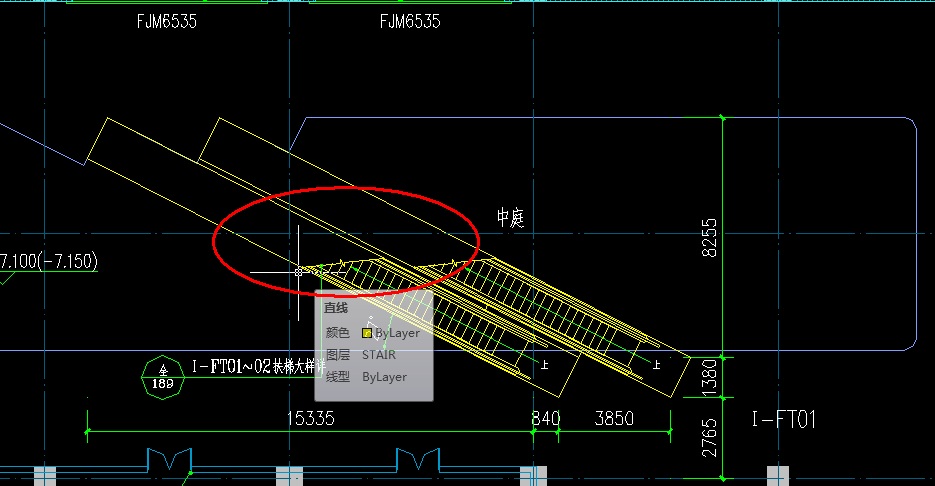Select the vertical 2765 dimension text

pos(708,439)
